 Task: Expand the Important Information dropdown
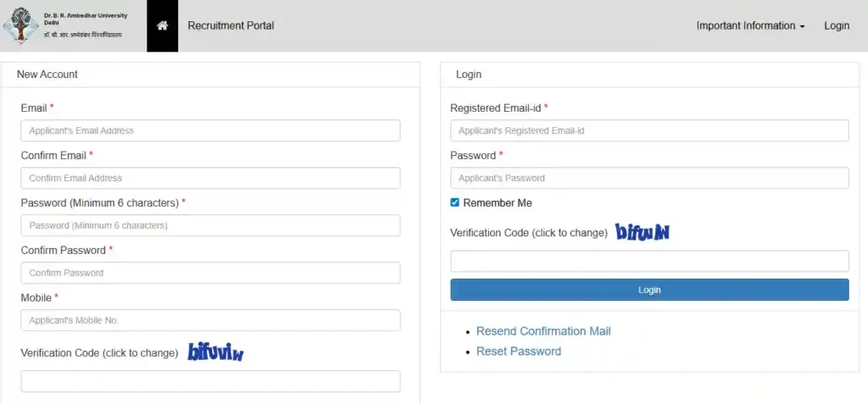coord(750,25)
